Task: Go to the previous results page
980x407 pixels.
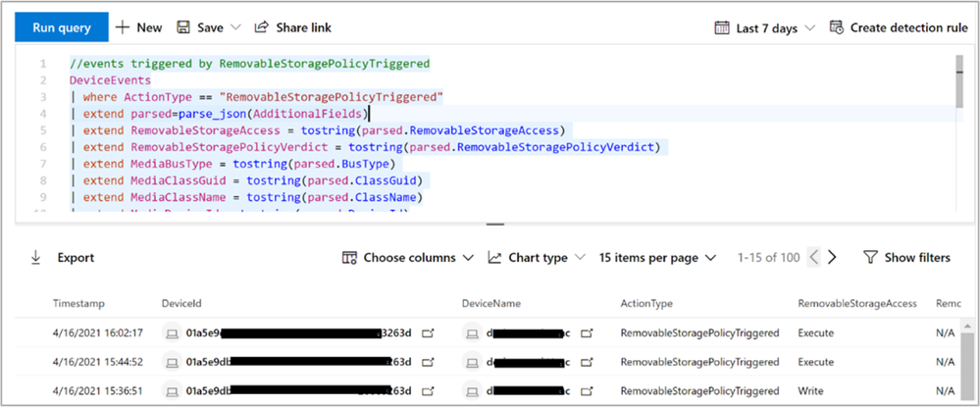Action: point(813,258)
